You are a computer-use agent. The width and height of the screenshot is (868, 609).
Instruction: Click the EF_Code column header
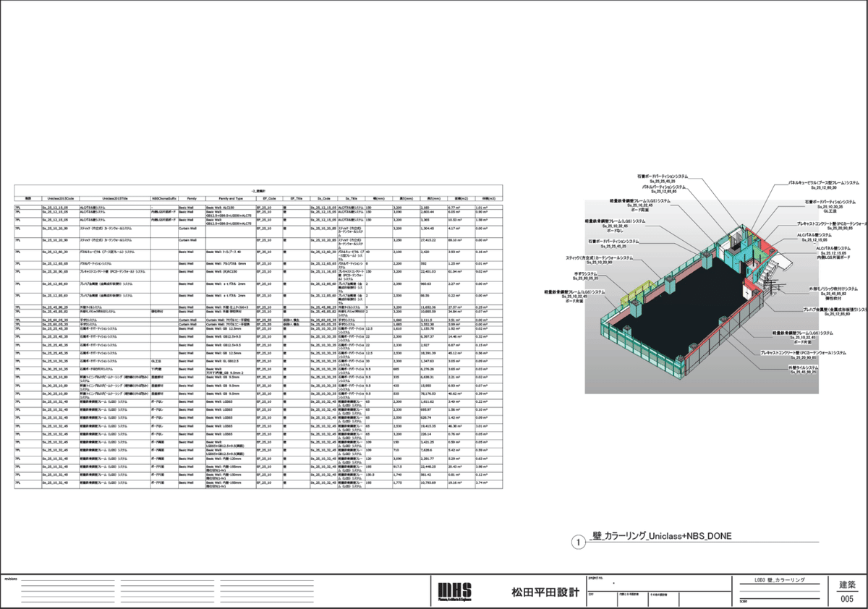pos(269,197)
